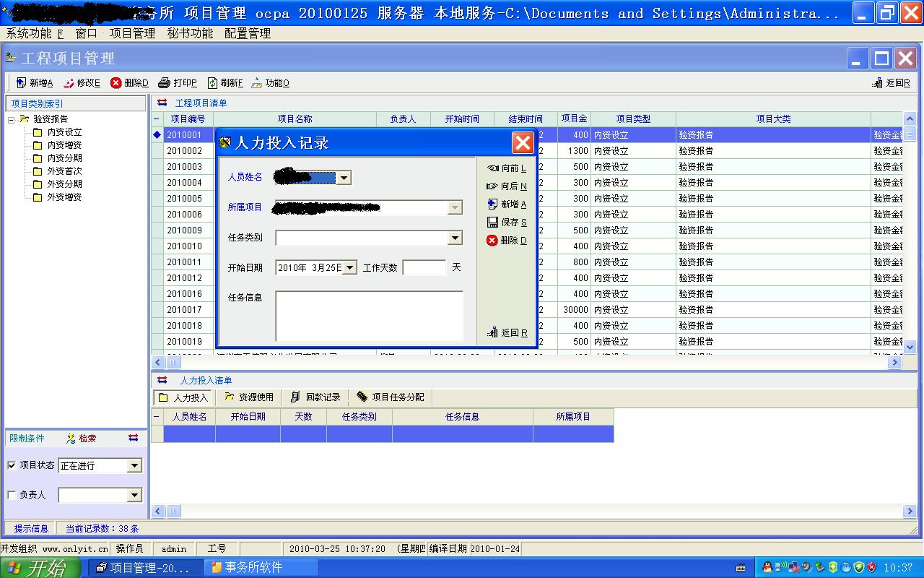
Task: Click the 刷新 (Refresh) toolbar icon
Action: (212, 83)
